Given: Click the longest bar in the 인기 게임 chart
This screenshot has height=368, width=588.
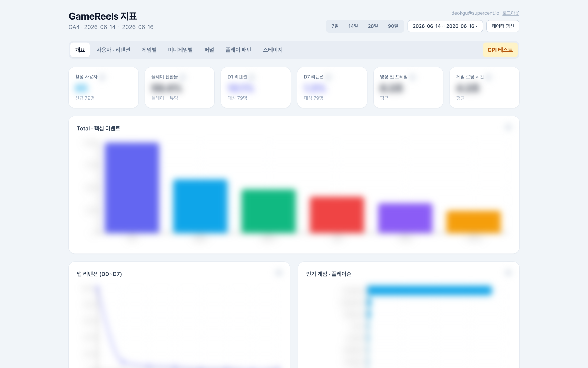Looking at the screenshot, I should point(429,290).
